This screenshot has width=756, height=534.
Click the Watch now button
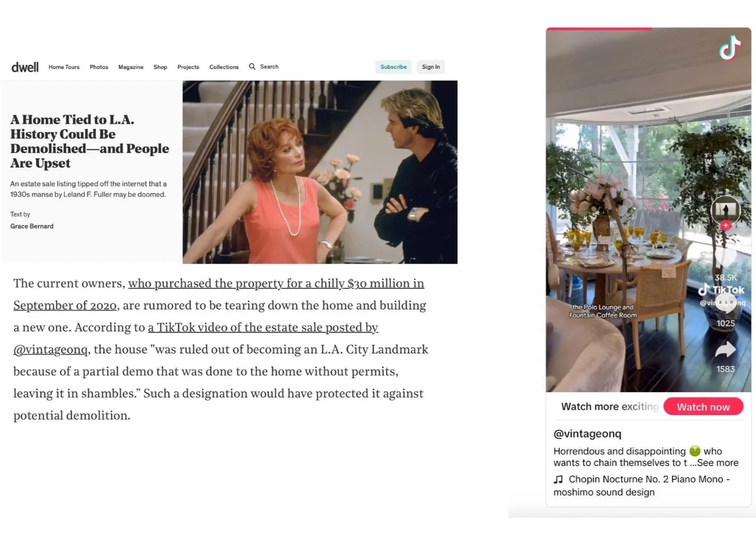tap(703, 406)
